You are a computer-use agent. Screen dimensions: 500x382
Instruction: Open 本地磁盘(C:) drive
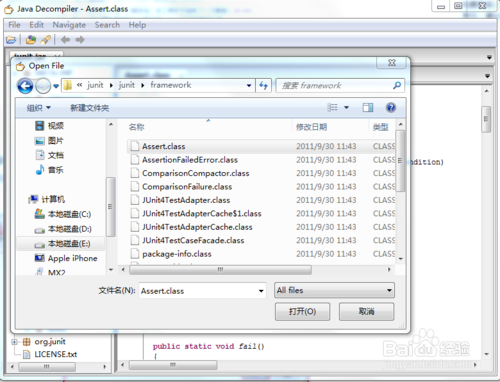click(63, 214)
